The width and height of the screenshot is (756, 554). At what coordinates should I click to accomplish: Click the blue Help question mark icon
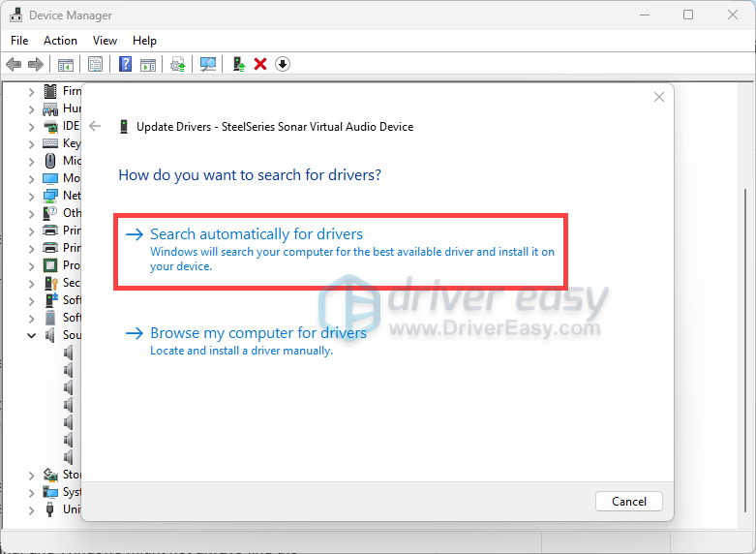[x=125, y=64]
